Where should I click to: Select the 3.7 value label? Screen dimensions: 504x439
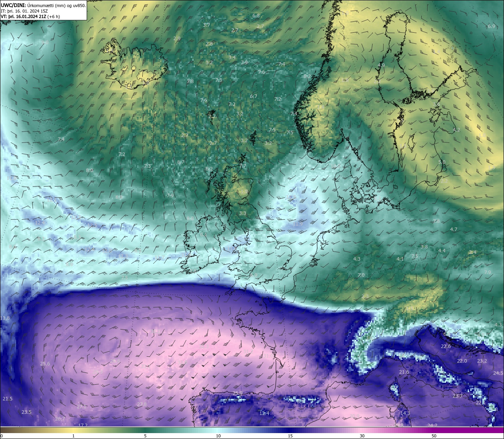pos(206,25)
